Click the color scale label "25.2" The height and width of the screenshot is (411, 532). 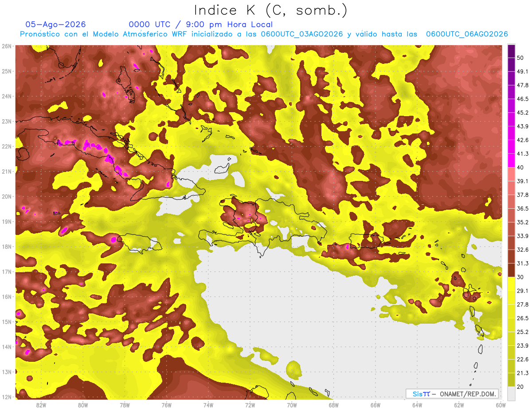coord(523,332)
